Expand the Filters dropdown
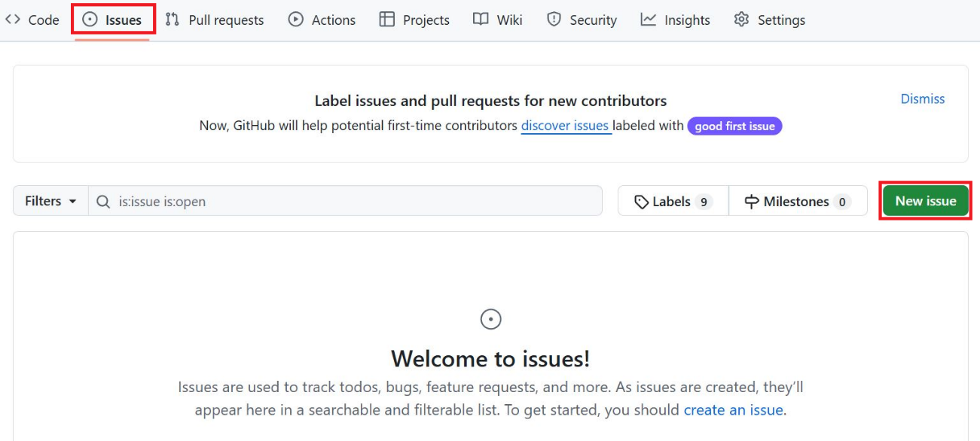 point(51,201)
